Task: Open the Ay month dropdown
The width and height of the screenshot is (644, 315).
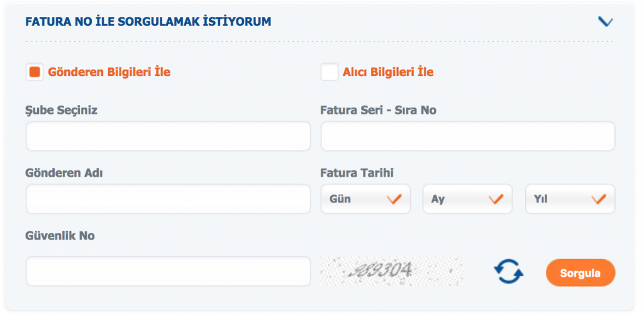Action: [x=467, y=199]
